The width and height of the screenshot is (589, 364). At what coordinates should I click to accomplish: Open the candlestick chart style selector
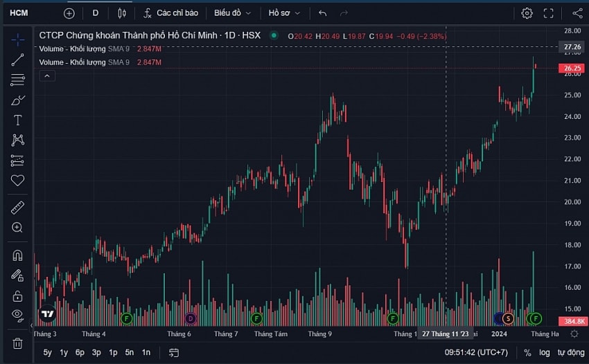[122, 14]
